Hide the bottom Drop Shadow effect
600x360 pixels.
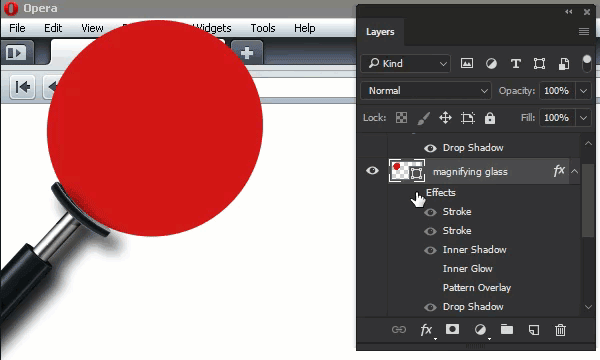pos(430,307)
